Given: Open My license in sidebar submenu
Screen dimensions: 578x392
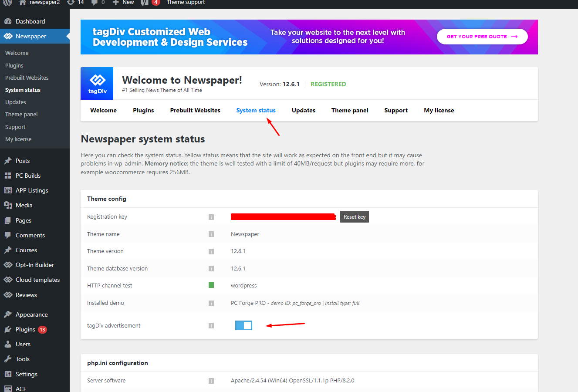Looking at the screenshot, I should pyautogui.click(x=18, y=139).
